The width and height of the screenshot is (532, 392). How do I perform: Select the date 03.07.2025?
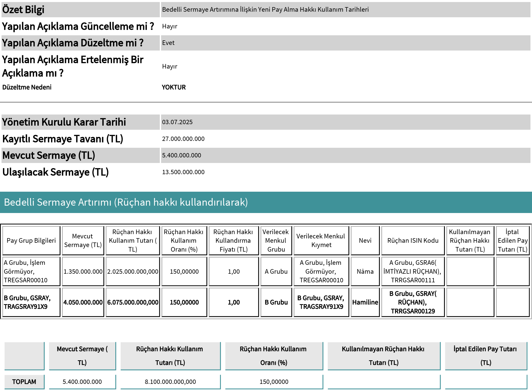(177, 122)
